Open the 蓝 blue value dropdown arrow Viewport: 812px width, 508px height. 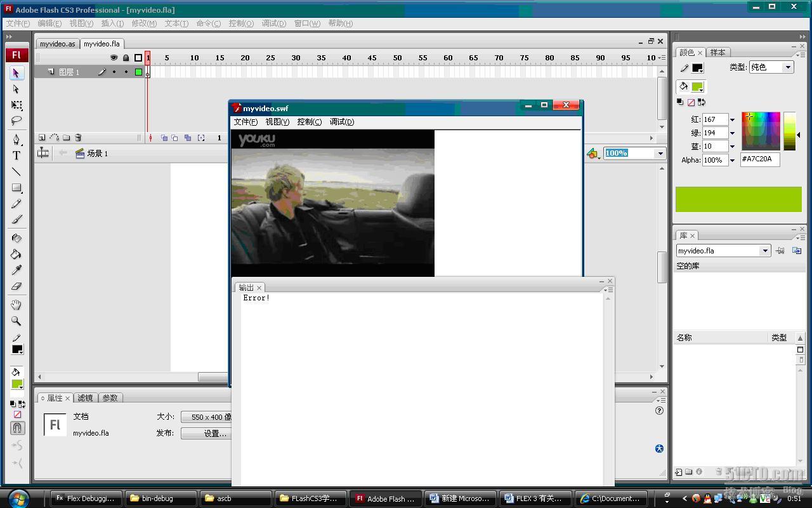point(732,146)
